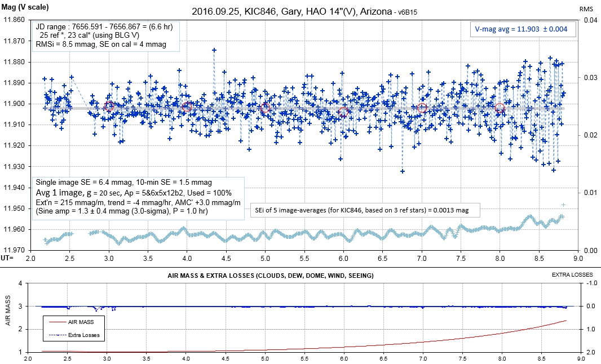Select the red circle marker at UT 5.0
Image resolution: width=601 pixels, height=364 pixels.
pos(266,108)
